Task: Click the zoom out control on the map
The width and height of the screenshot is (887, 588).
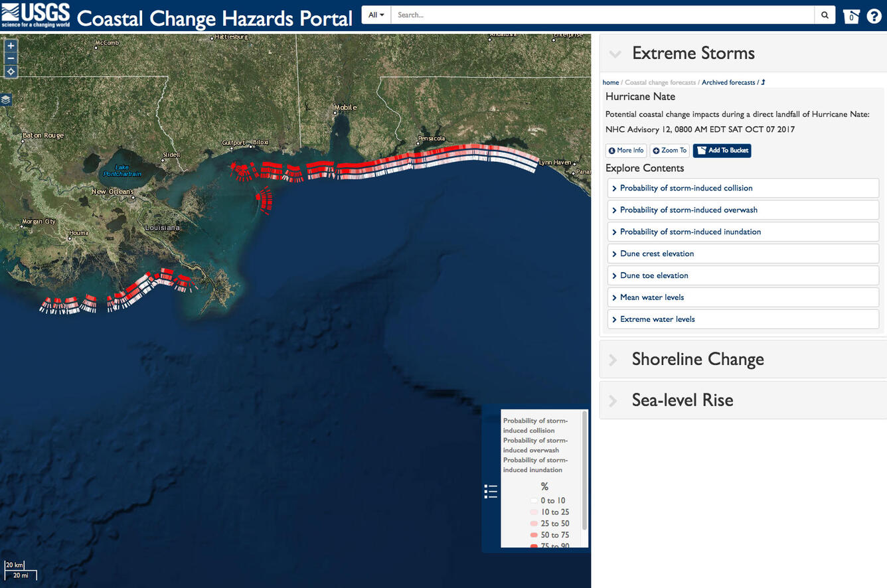Action: 10,58
